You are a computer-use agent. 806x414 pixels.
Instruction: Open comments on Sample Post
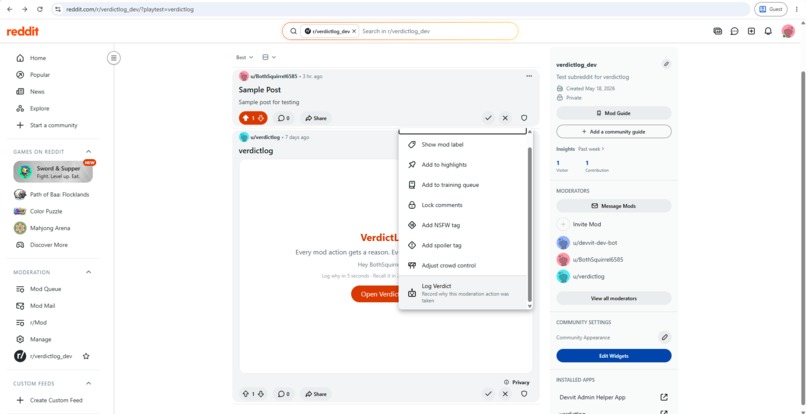pos(283,118)
